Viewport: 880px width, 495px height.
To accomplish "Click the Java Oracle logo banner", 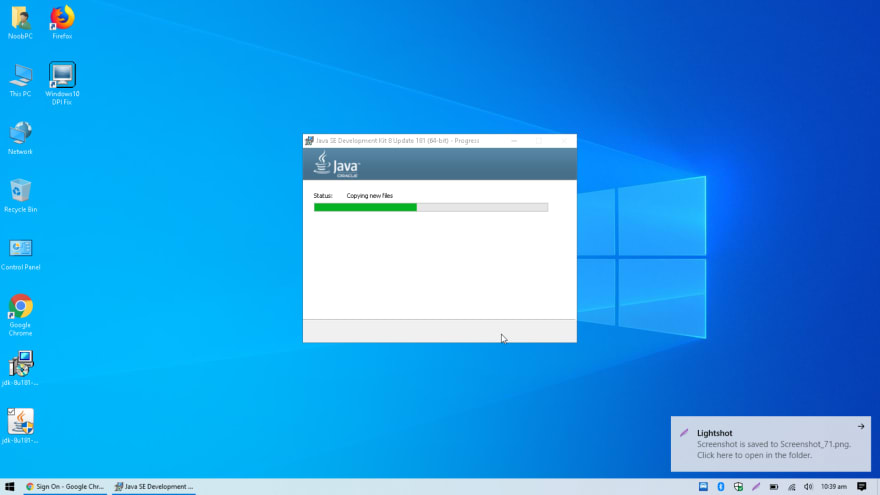I will 439,164.
